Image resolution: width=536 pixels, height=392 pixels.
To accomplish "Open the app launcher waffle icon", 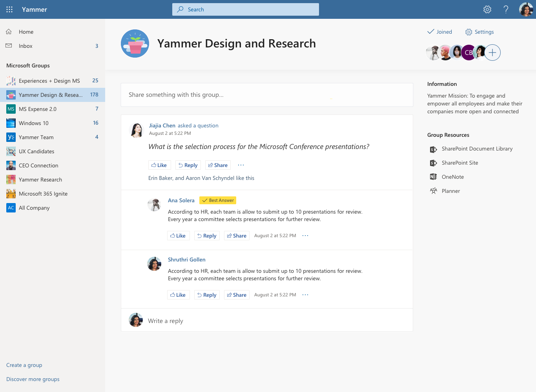I will pyautogui.click(x=9, y=9).
